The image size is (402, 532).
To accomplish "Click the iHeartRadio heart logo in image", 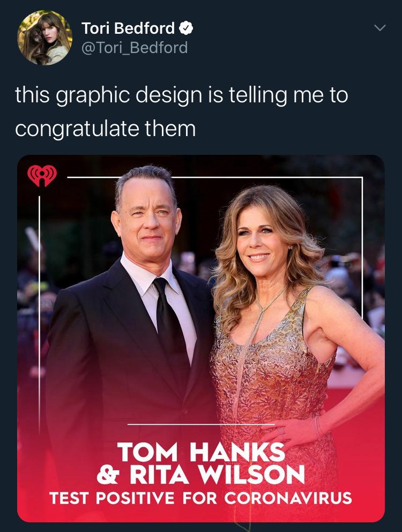I will (42, 175).
